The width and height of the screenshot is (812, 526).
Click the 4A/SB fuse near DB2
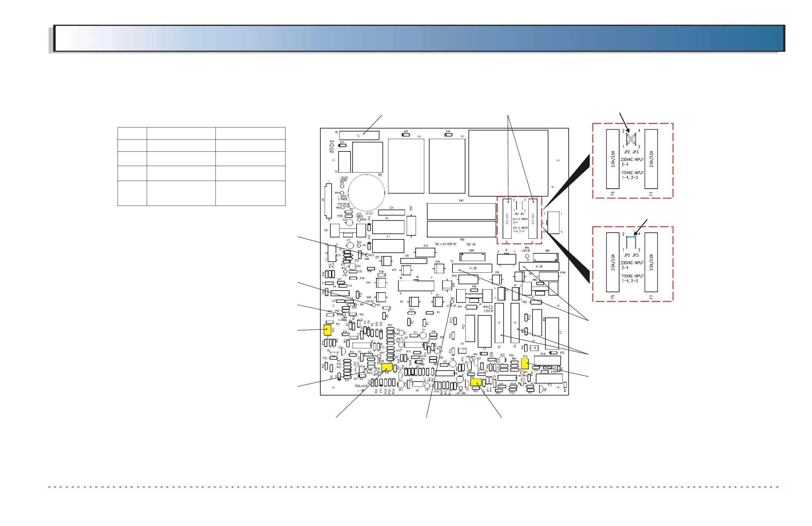pyautogui.click(x=539, y=266)
